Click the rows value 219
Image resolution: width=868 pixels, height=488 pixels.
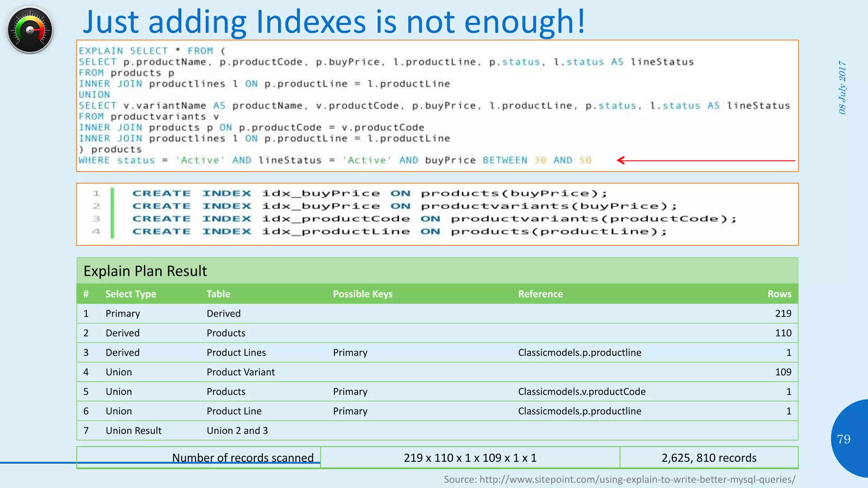click(783, 313)
